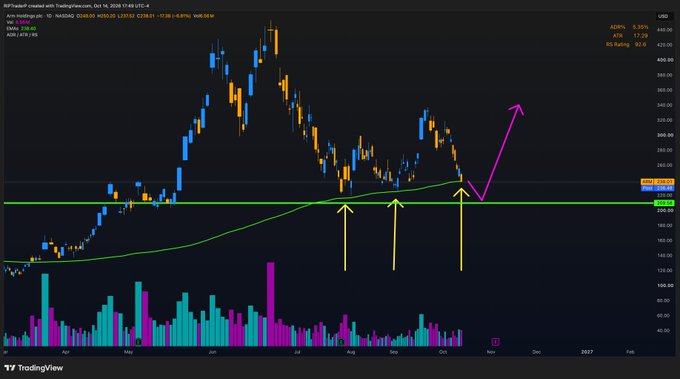Image resolution: width=680 pixels, height=379 pixels.
Task: Click the ATR 17.29 table row
Action: [631, 36]
